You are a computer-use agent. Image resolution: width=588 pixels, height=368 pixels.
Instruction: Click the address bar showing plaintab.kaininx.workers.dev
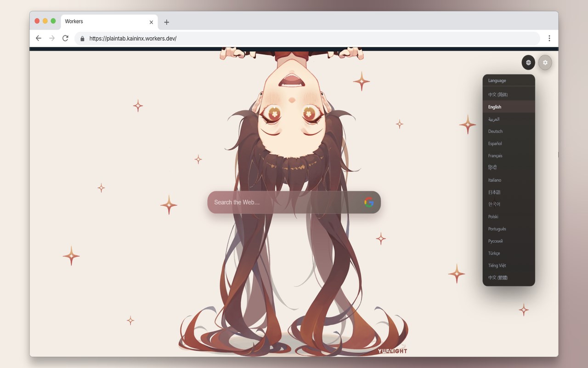coord(307,38)
